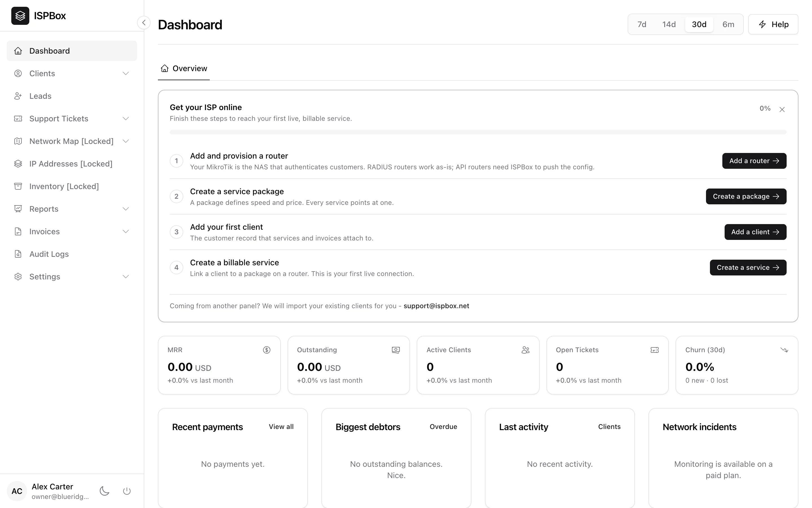This screenshot has width=812, height=508.
Task: Click the MRR dollar icon
Action: click(267, 350)
